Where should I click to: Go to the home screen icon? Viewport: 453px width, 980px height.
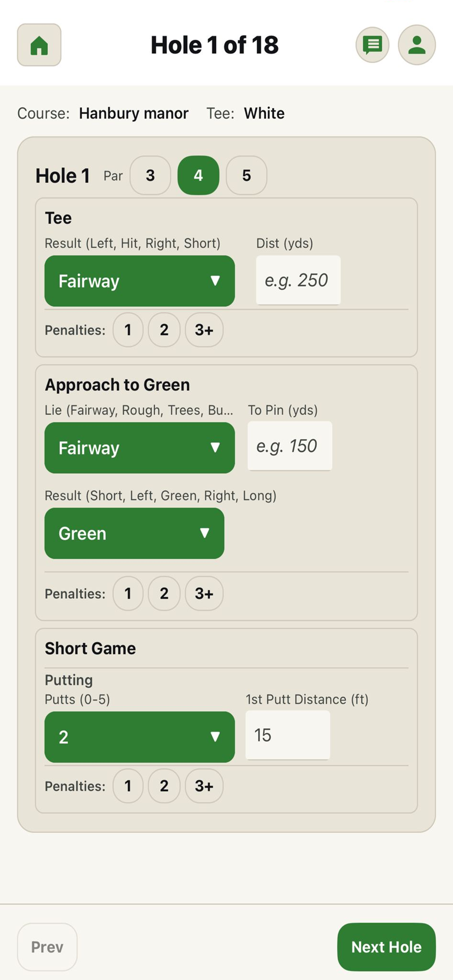coord(39,45)
